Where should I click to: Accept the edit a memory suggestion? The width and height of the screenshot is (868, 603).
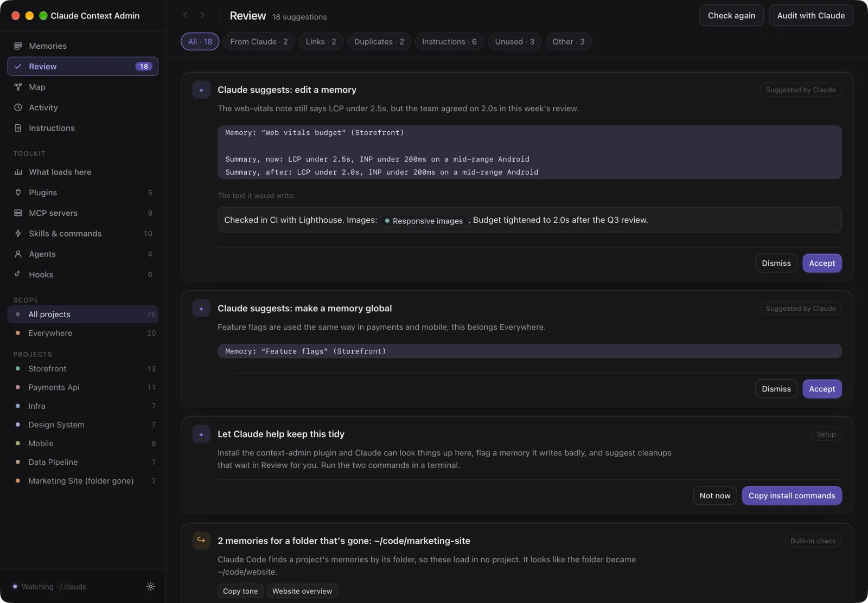822,263
